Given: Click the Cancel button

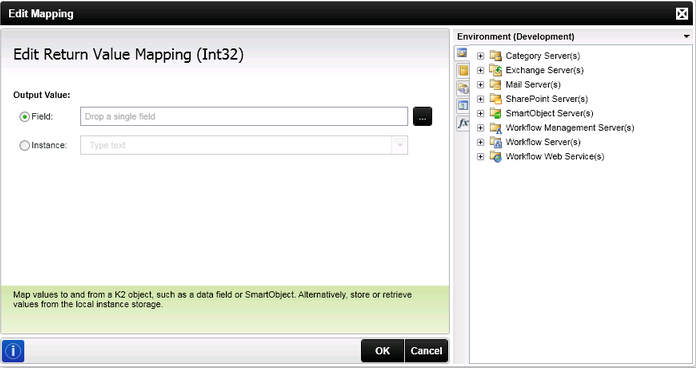Looking at the screenshot, I should tap(426, 351).
